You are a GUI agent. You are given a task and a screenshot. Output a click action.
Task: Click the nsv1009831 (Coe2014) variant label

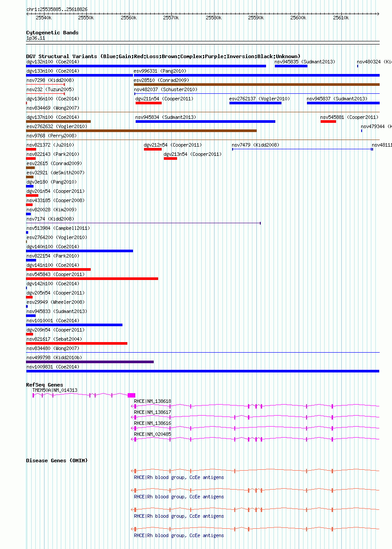[x=53, y=367]
